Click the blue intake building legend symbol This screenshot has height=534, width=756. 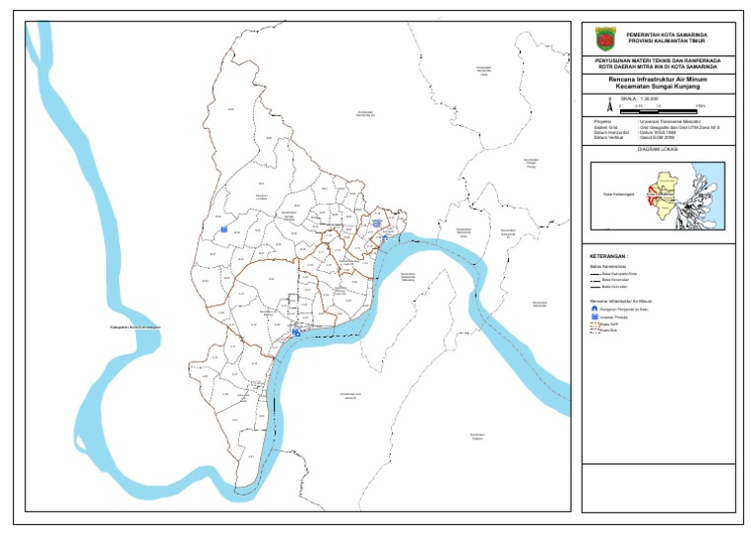[595, 308]
